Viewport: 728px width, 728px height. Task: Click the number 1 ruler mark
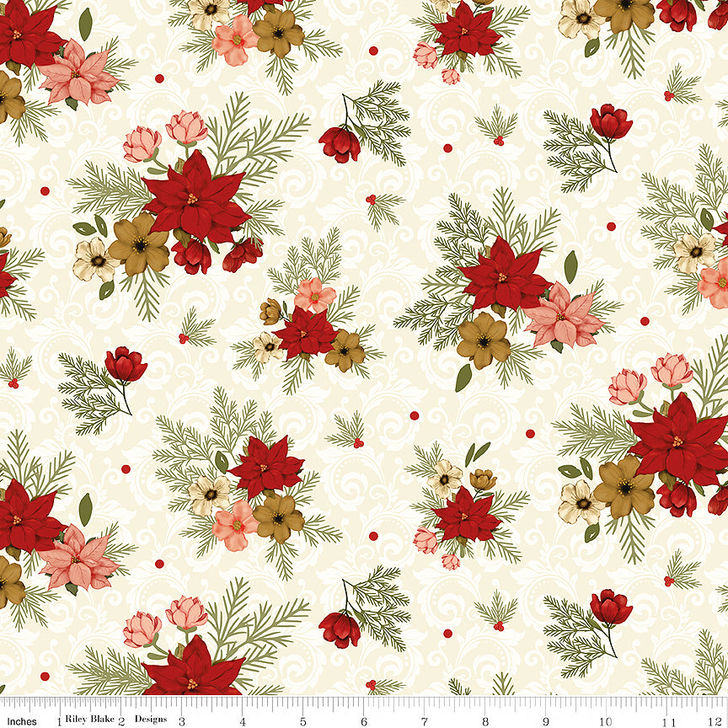pos(59,721)
